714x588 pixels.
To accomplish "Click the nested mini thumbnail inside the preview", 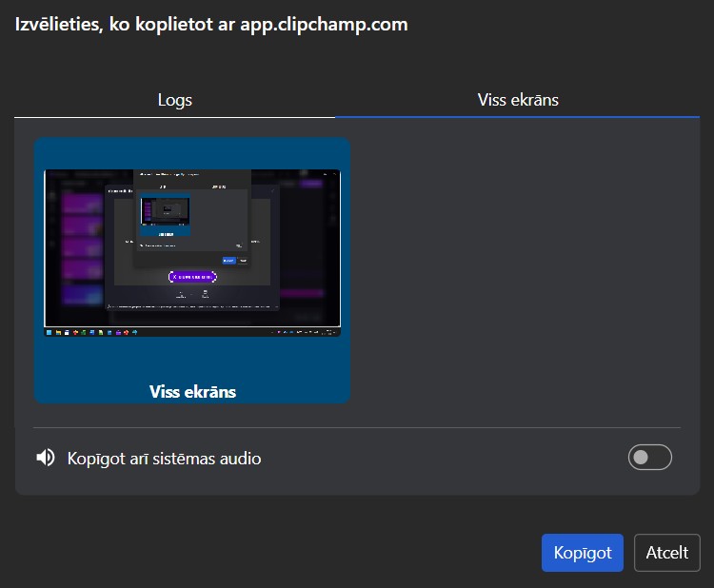I will pos(165,214).
